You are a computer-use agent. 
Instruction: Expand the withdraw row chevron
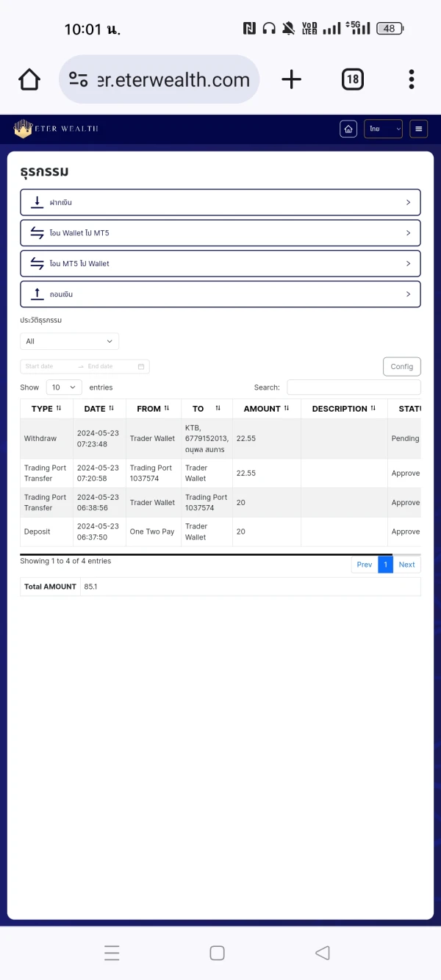pyautogui.click(x=408, y=294)
